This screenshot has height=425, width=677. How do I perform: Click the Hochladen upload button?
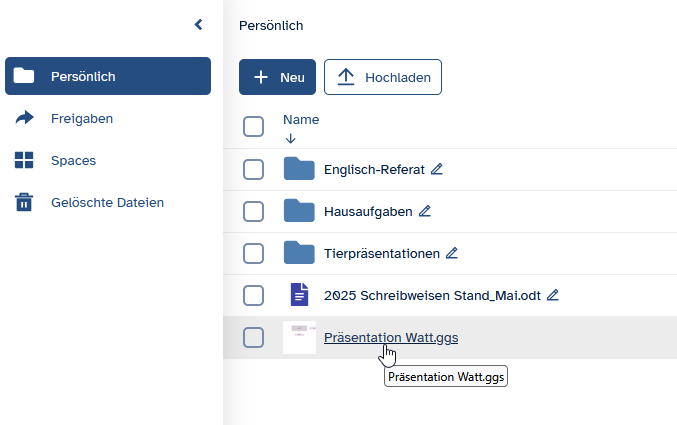tap(383, 77)
